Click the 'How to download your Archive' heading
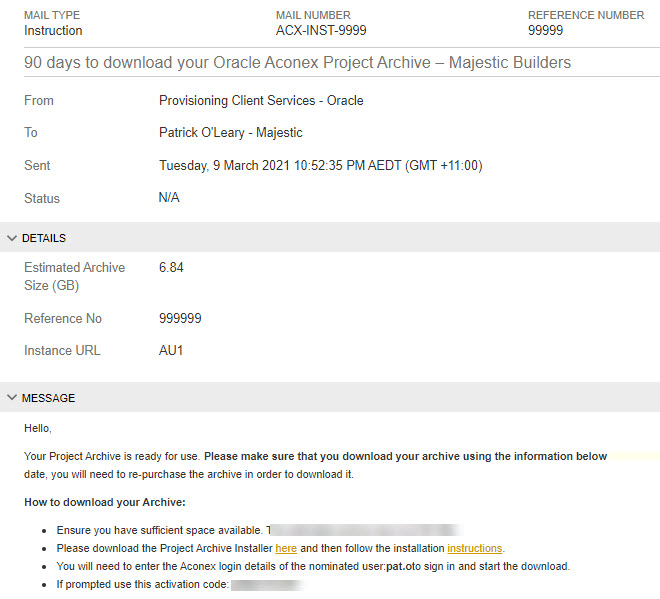Image resolution: width=660 pixels, height=599 pixels. point(105,502)
